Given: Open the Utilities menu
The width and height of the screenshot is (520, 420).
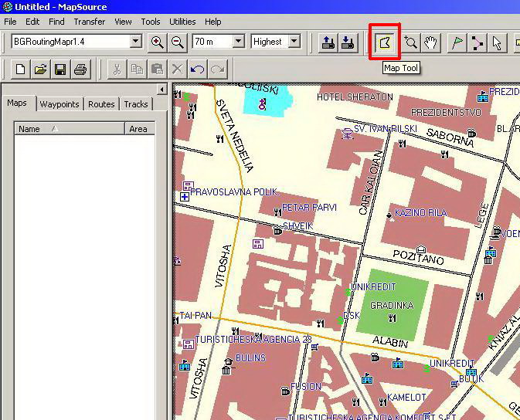Looking at the screenshot, I should click(182, 22).
